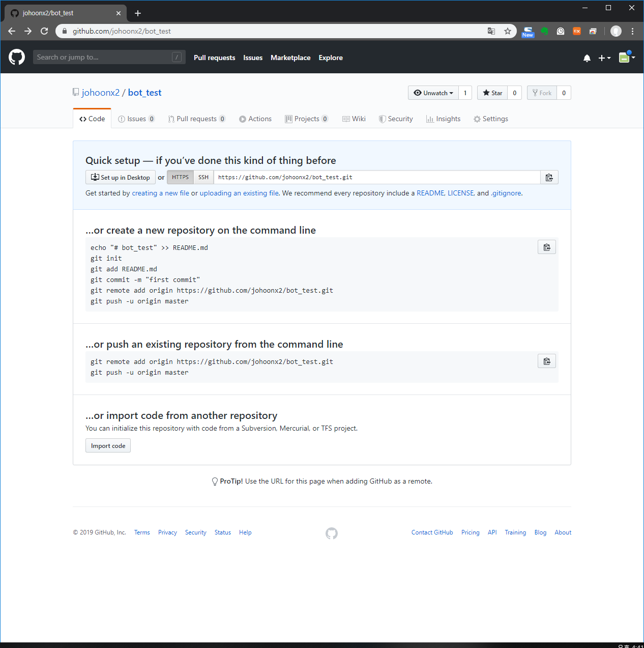Click the Set up in Desktop button
644x648 pixels.
pyautogui.click(x=121, y=177)
